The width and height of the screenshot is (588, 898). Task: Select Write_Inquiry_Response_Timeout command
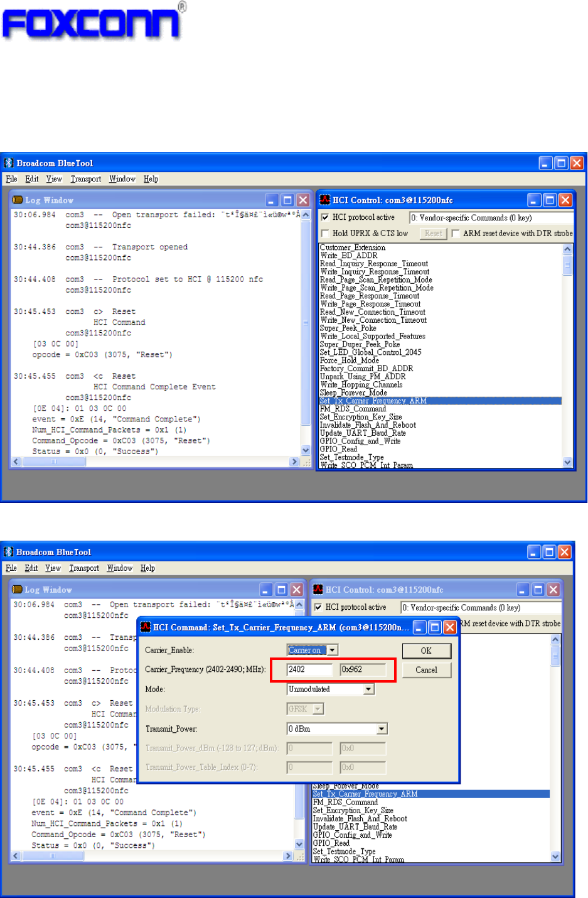(375, 272)
